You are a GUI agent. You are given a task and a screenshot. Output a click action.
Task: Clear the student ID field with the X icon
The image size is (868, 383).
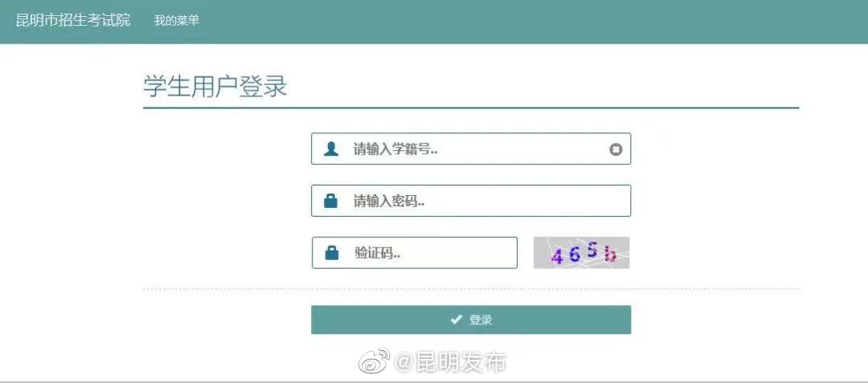[x=616, y=149]
